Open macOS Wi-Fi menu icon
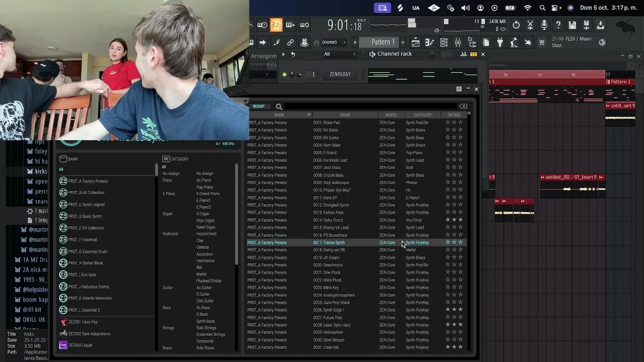 tap(527, 8)
